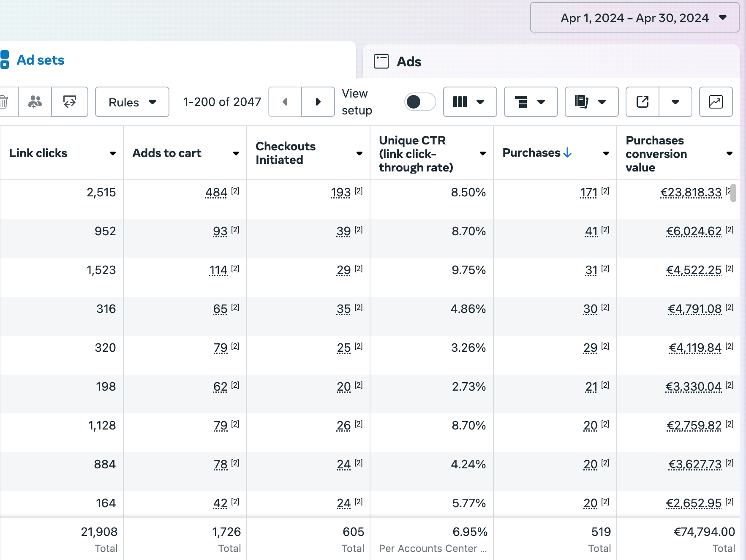Screen dimensions: 746x560
Task: Click the €2,652.95 conversion value
Action: pos(694,503)
